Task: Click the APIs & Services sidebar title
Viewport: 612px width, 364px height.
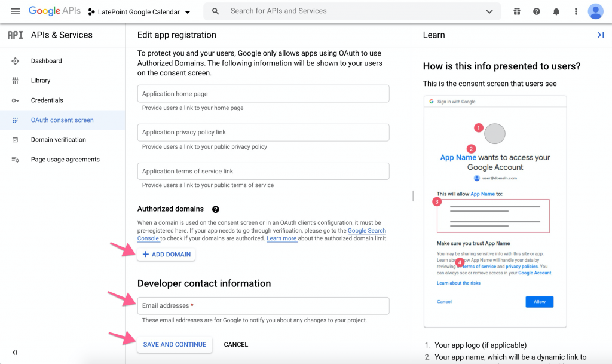Action: [62, 35]
